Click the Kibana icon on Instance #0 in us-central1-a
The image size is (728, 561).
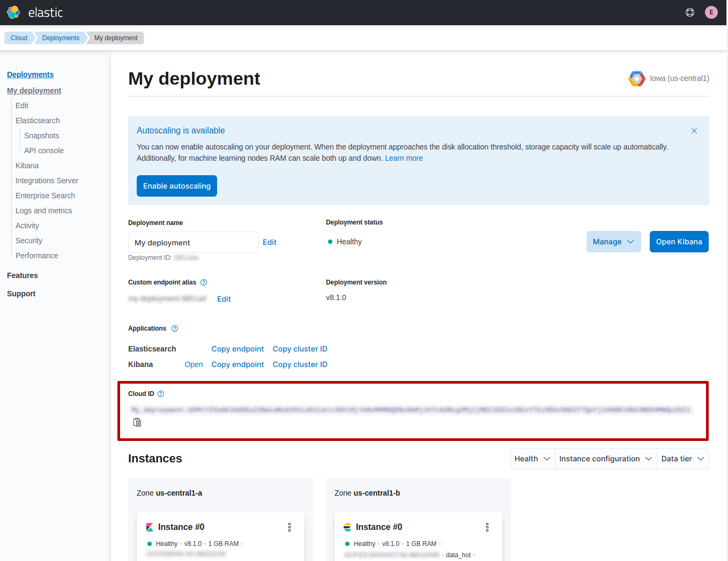pos(150,527)
